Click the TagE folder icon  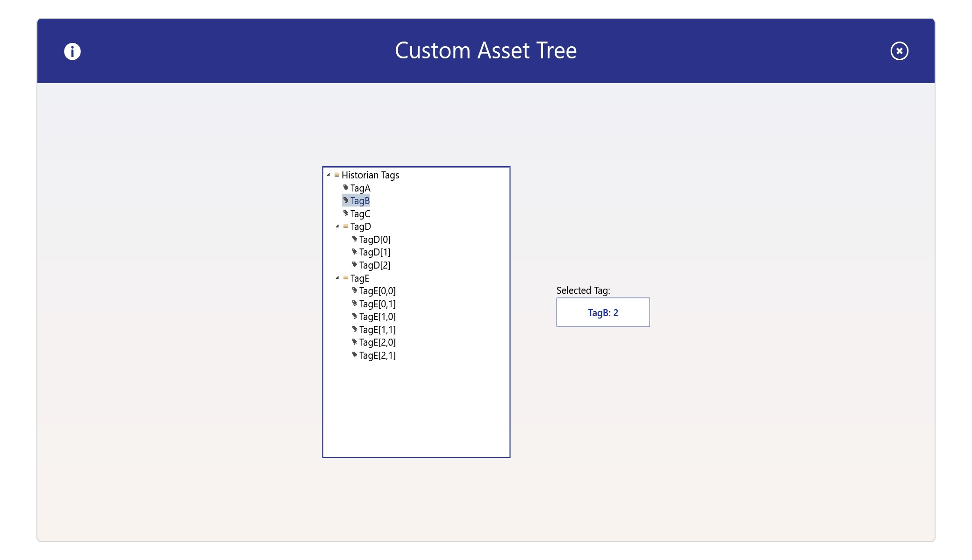point(346,278)
